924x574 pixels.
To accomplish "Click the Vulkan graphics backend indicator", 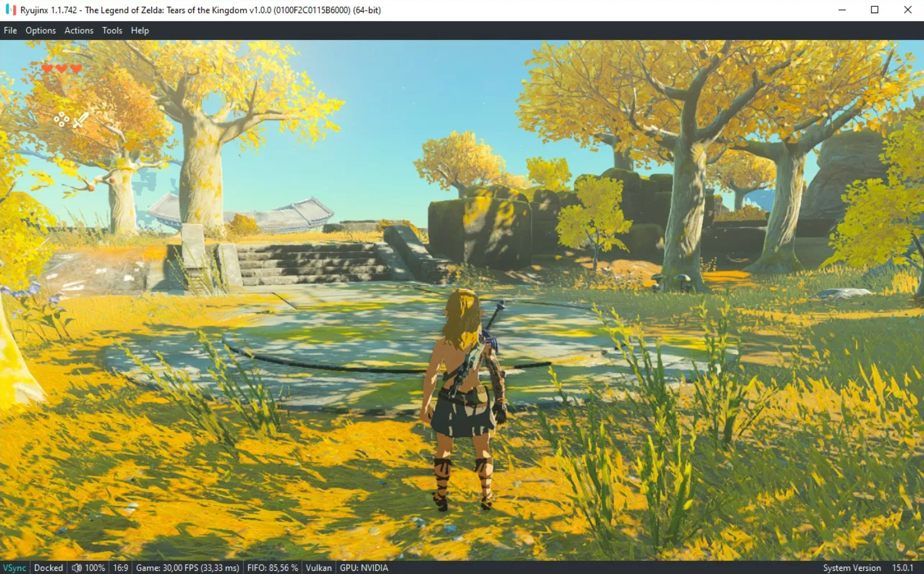I will (x=318, y=567).
